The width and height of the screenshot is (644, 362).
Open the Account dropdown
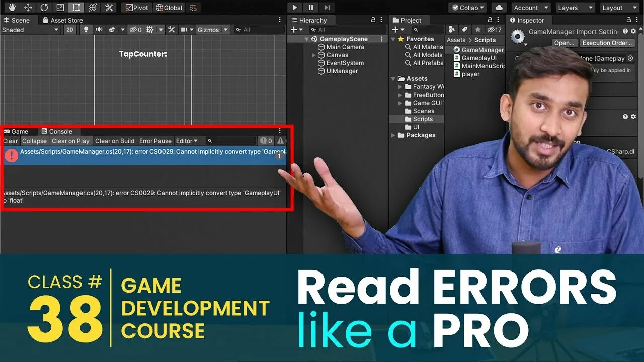[531, 8]
